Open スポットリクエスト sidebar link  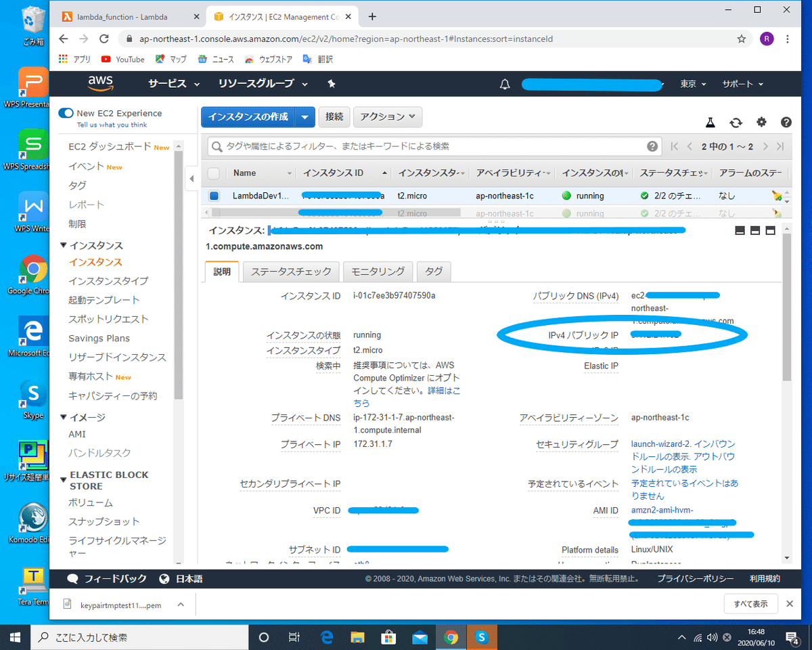coord(108,319)
